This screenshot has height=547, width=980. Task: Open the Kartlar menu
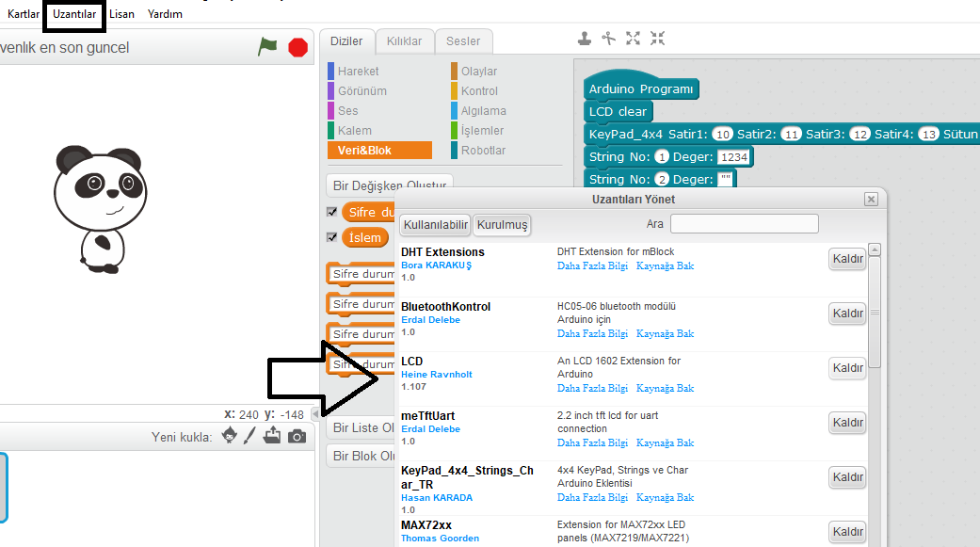(24, 14)
